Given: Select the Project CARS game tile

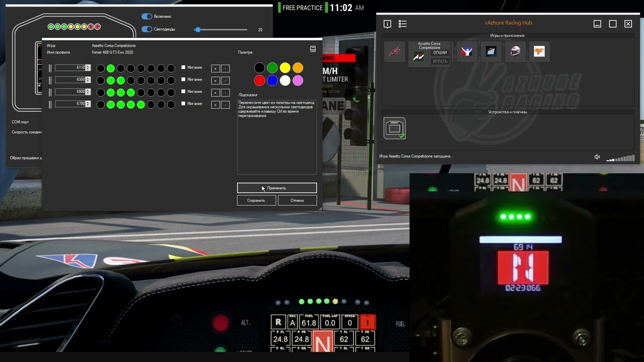Looking at the screenshot, I should 491,52.
